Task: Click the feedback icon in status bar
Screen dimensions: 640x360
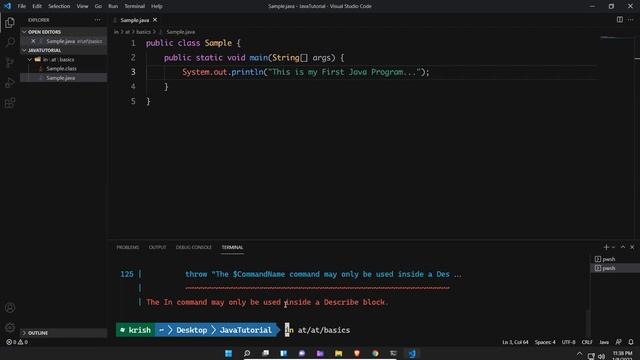Action: [x=618, y=342]
